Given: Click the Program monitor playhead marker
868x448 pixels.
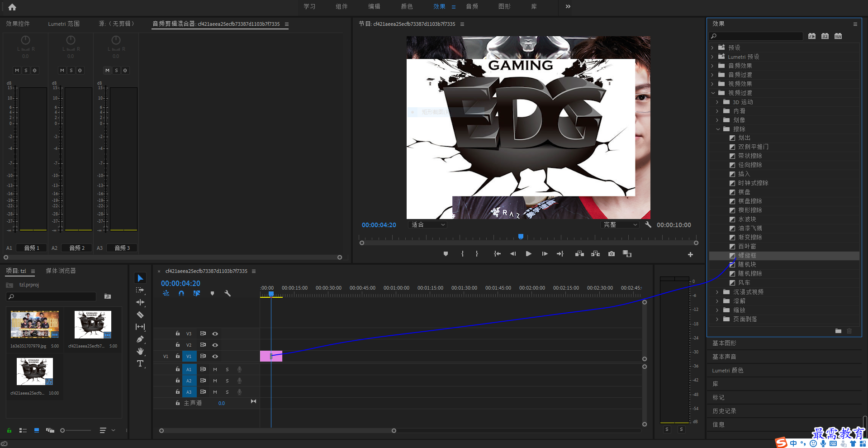Looking at the screenshot, I should tap(521, 237).
